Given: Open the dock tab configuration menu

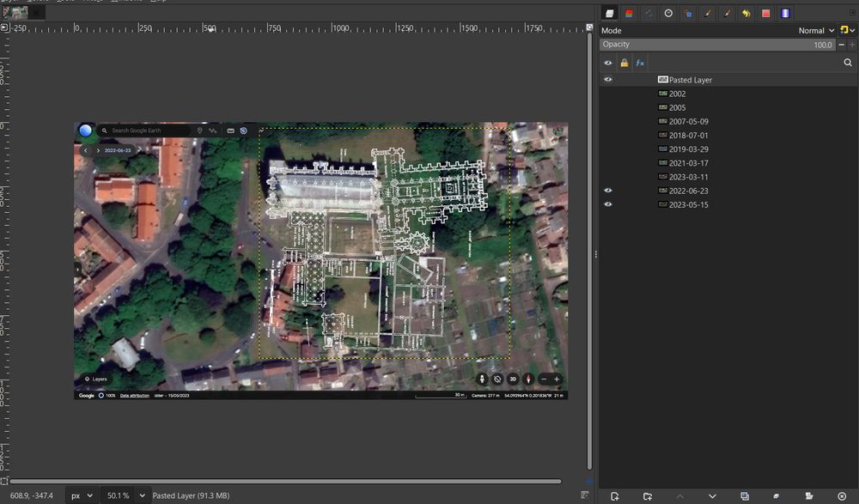Looking at the screenshot, I should coord(852,11).
